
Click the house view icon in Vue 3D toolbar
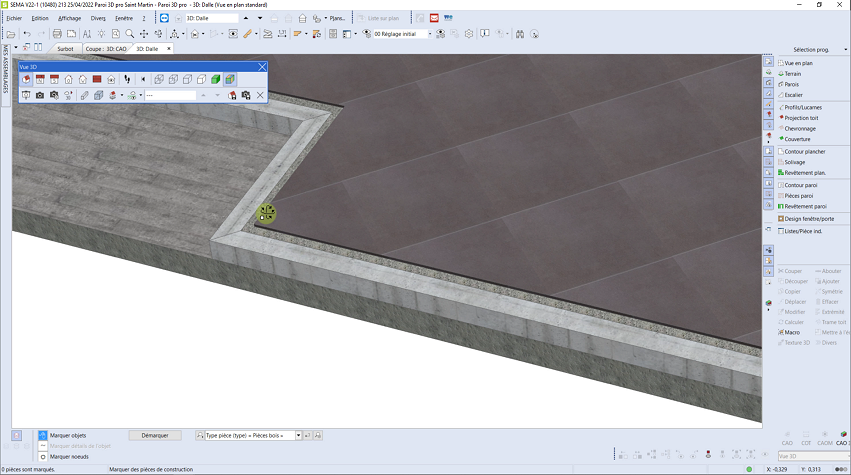pos(68,79)
